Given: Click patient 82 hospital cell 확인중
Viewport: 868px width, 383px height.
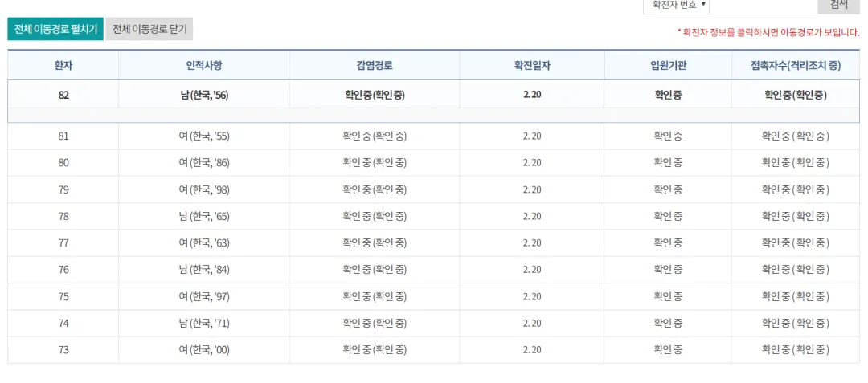Looking at the screenshot, I should click(x=668, y=95).
